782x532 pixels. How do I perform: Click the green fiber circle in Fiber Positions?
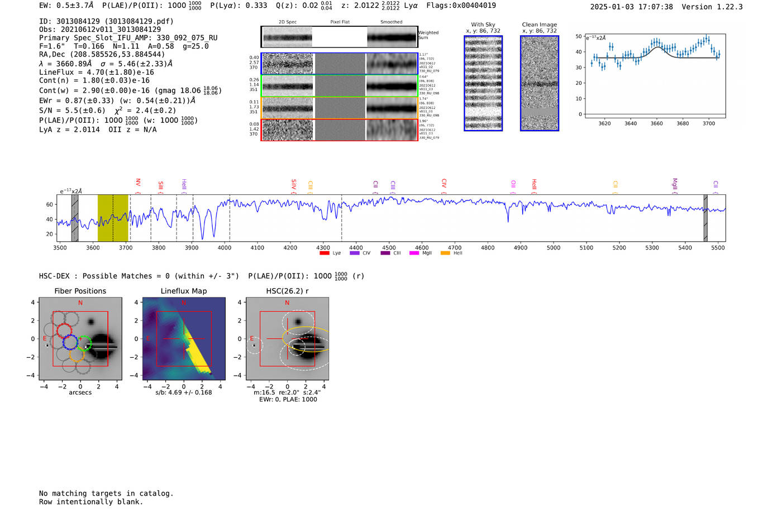(84, 343)
